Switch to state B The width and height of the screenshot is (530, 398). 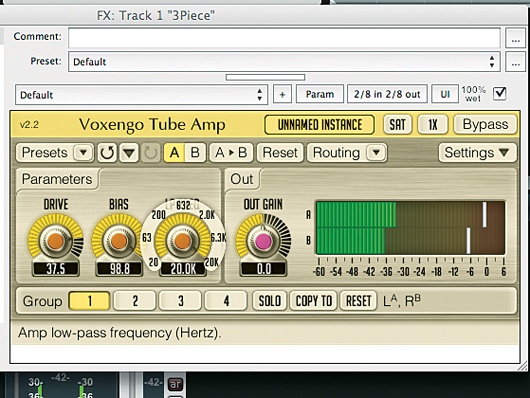coord(195,153)
